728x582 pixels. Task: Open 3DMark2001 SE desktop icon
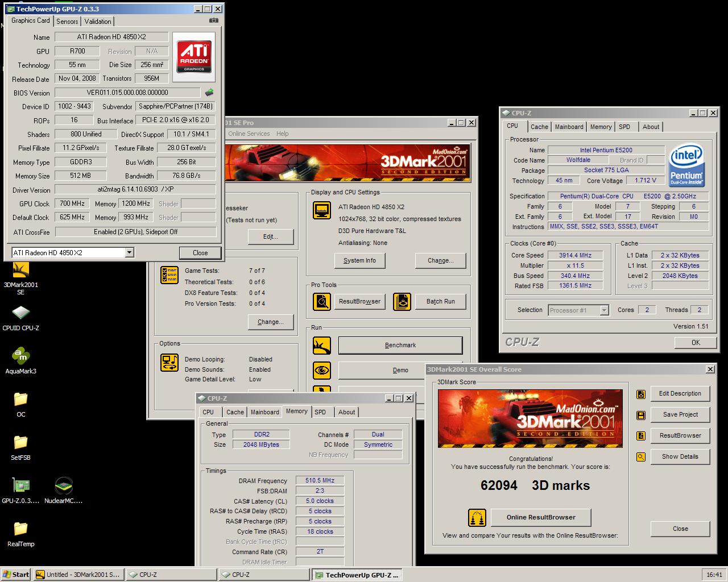pos(20,277)
